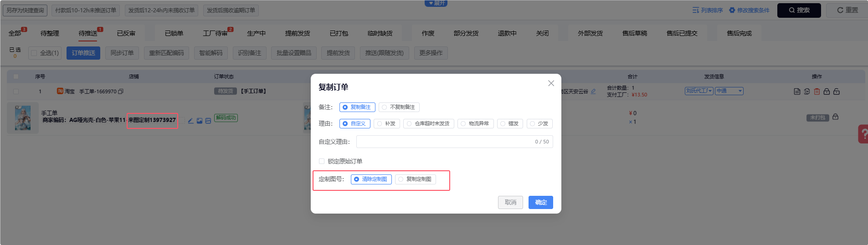Choose the 复制定制图 radio option
This screenshot has width=868, height=245.
[x=415, y=179]
